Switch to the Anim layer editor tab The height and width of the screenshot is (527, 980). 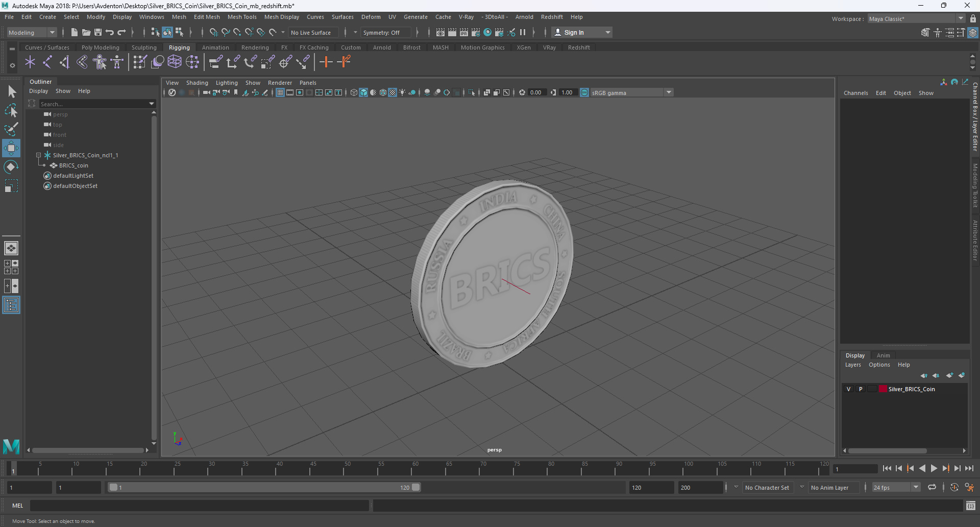(883, 355)
